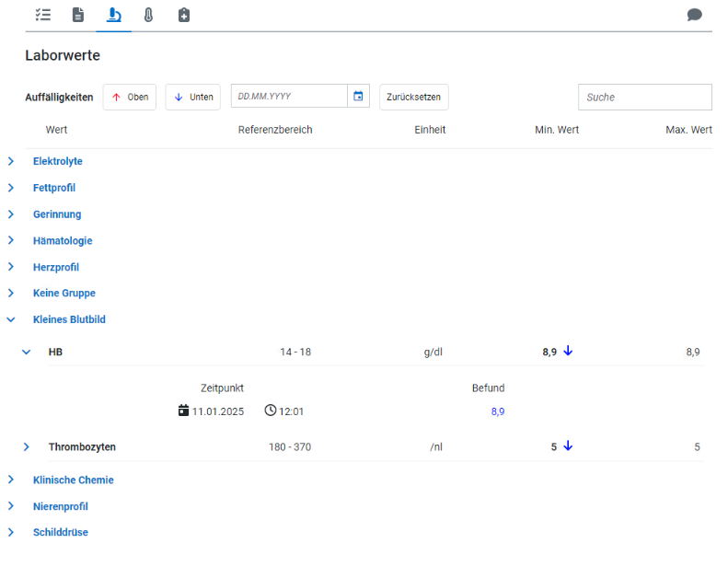The image size is (728, 567).
Task: Expand the Elektrolyte group chevron
Action: [11, 161]
